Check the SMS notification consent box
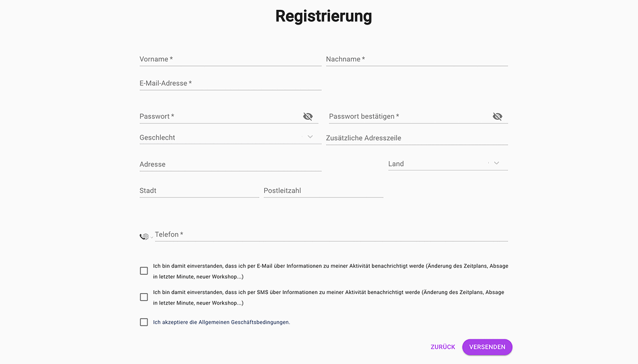 coord(144,297)
